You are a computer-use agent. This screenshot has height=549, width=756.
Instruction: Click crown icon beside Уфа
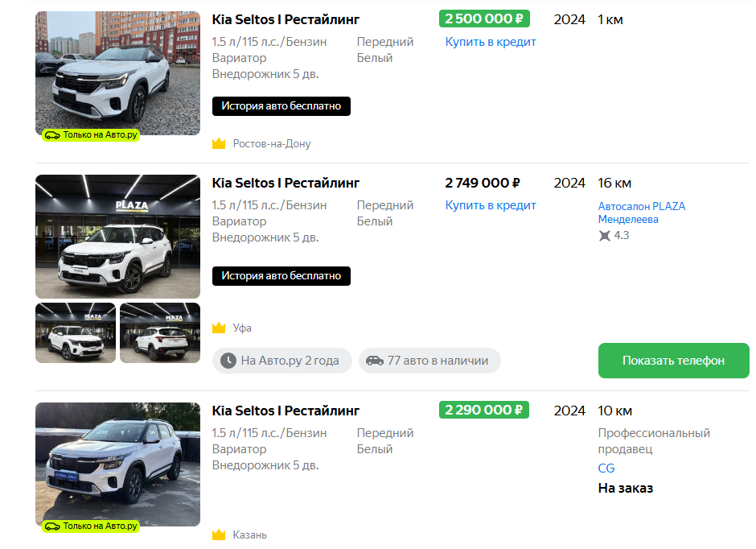point(219,328)
